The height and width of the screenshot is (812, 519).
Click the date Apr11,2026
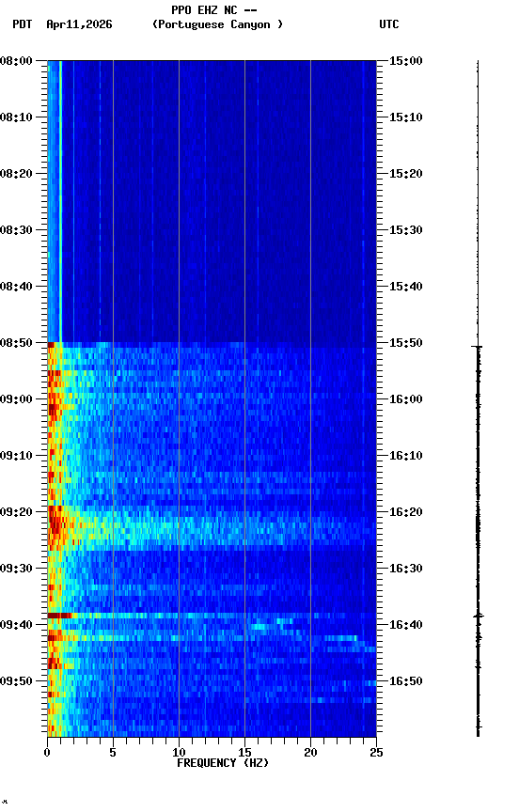79,24
